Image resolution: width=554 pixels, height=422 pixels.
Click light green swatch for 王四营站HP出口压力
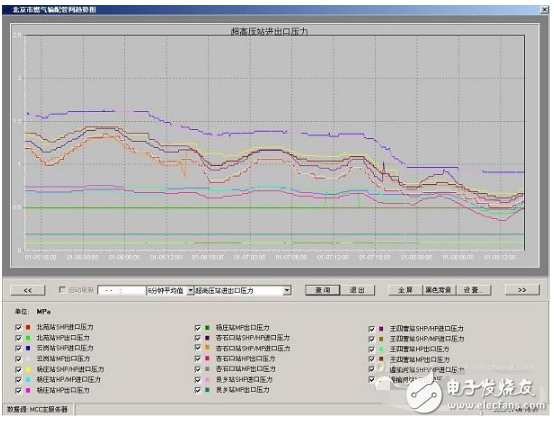(381, 349)
